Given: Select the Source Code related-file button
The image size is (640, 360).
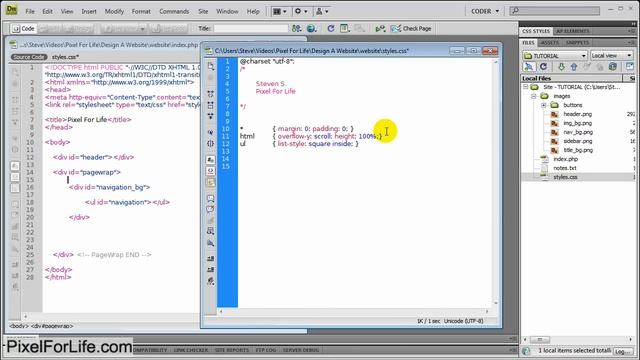Looking at the screenshot, I should [29, 57].
